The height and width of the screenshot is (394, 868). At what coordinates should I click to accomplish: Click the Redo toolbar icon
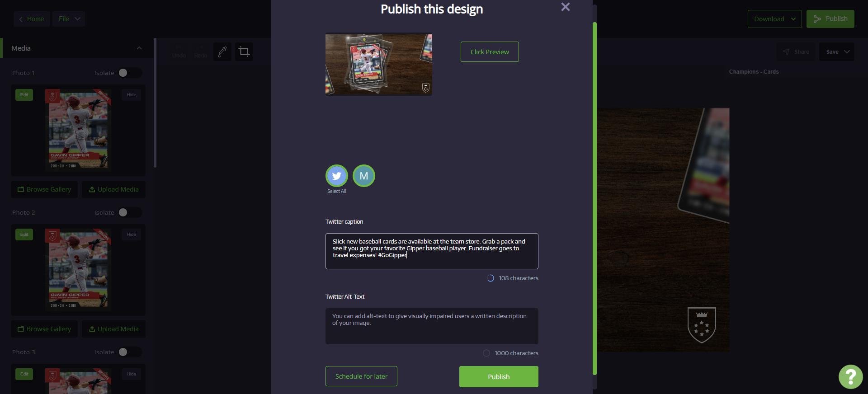201,52
